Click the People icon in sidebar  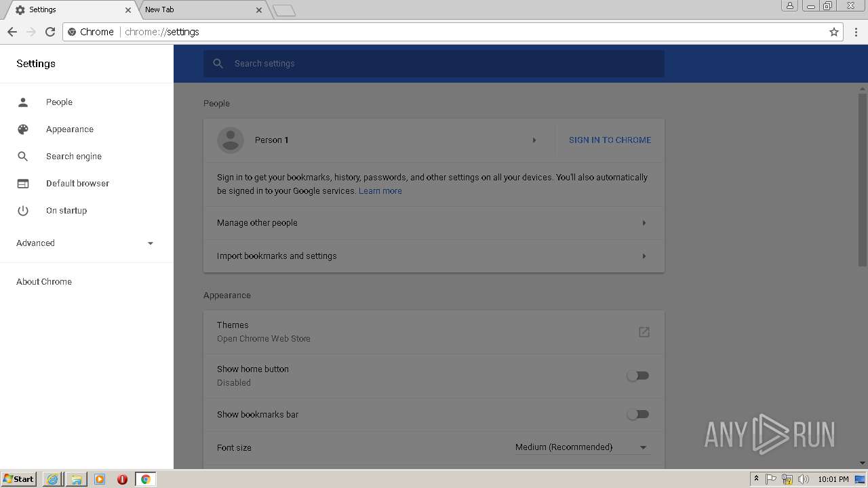23,102
